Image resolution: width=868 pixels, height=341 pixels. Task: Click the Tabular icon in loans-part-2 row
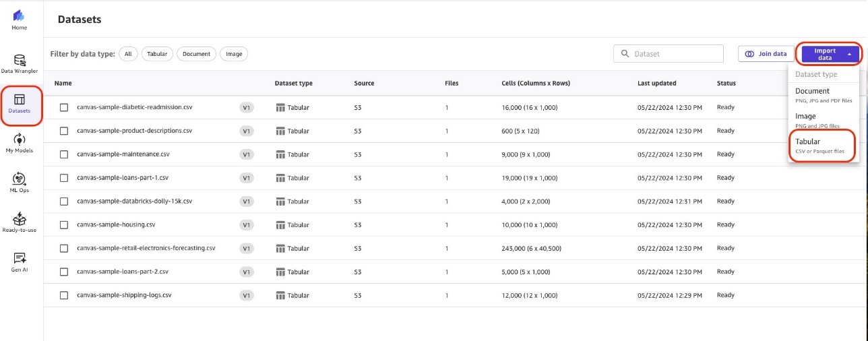click(x=280, y=272)
